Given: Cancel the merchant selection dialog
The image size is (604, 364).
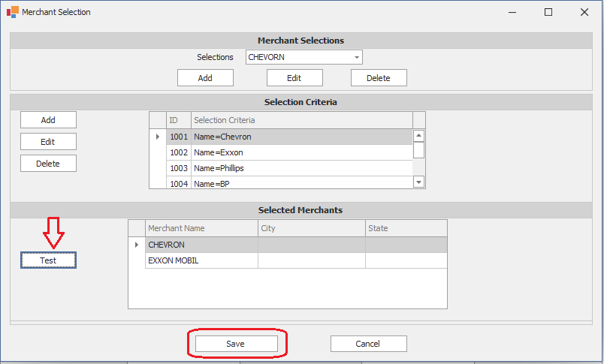Looking at the screenshot, I should click(x=369, y=344).
